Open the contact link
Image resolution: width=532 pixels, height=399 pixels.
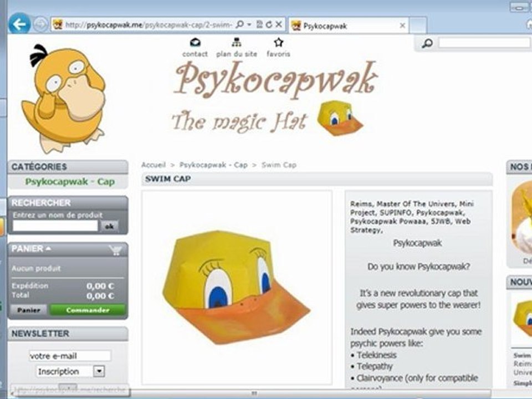[195, 54]
